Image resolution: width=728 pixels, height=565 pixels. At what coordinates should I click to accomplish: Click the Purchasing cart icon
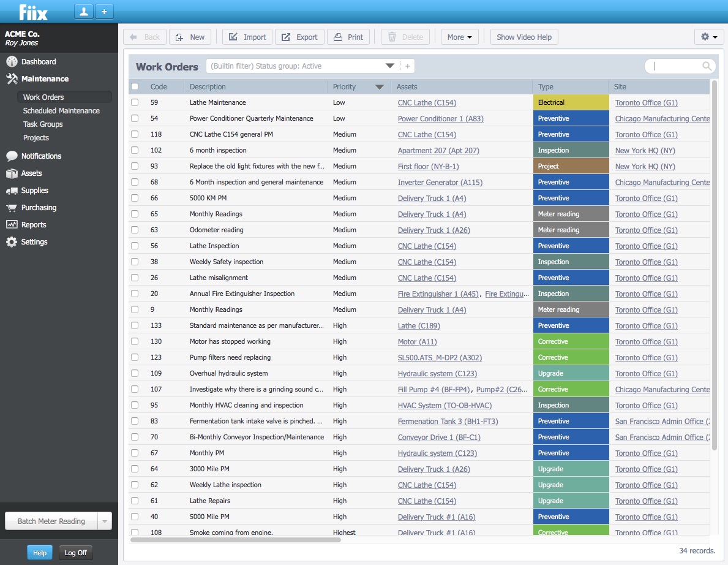click(x=12, y=208)
